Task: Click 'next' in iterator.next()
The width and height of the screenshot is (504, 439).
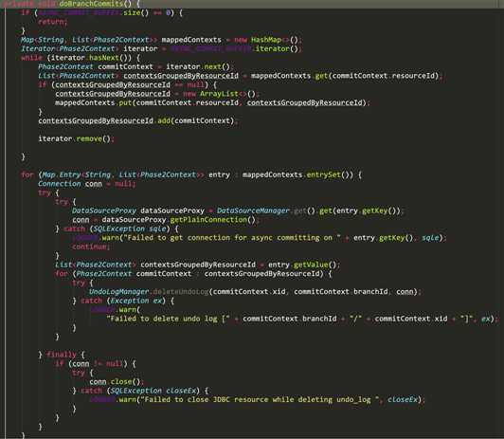Action: click(212, 67)
